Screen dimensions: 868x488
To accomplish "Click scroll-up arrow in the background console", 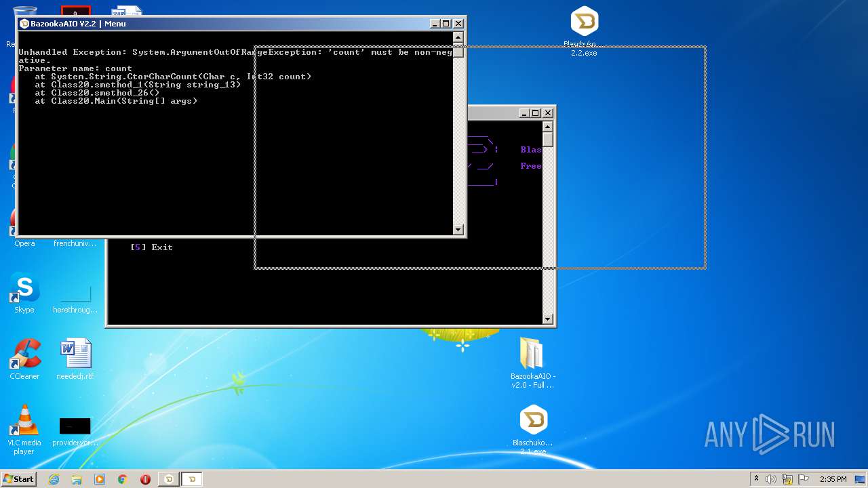I will point(548,127).
